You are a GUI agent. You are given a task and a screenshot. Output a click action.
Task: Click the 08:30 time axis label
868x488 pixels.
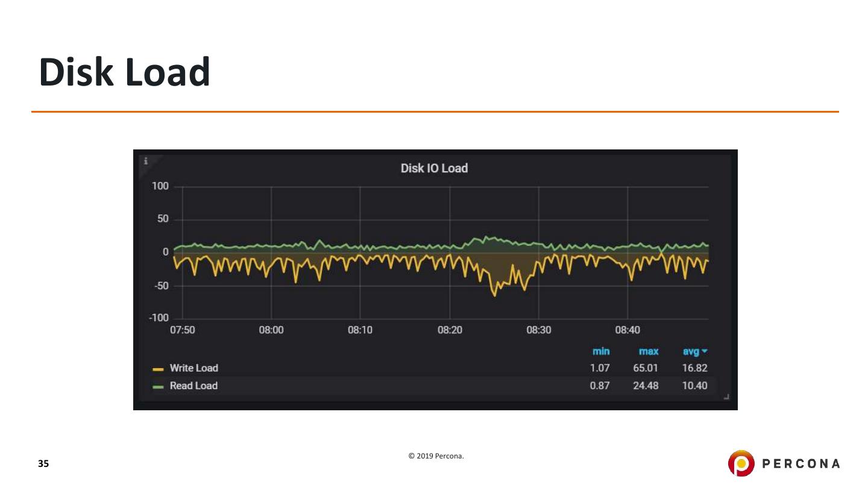point(539,330)
